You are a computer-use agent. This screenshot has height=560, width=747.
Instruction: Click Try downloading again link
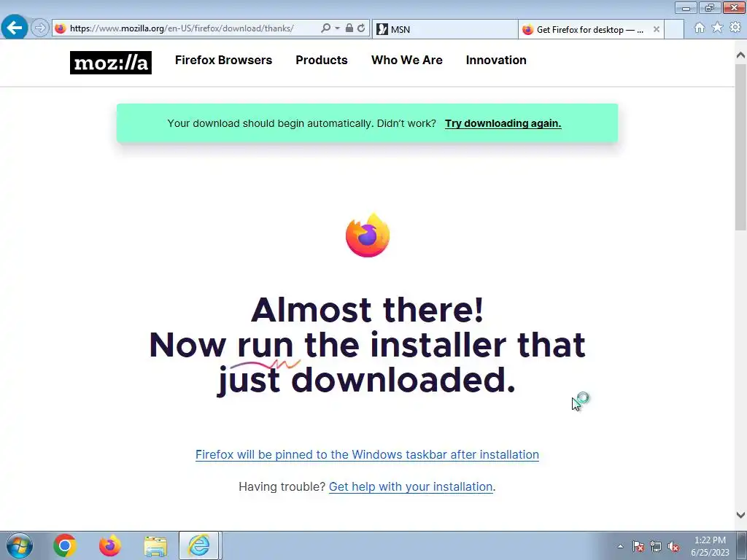[503, 123]
